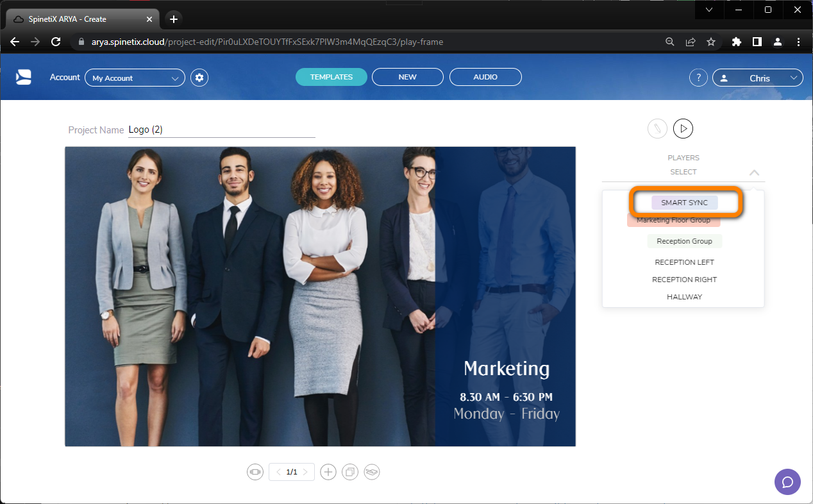
Task: Switch to the TEMPLATES tab
Action: (331, 76)
